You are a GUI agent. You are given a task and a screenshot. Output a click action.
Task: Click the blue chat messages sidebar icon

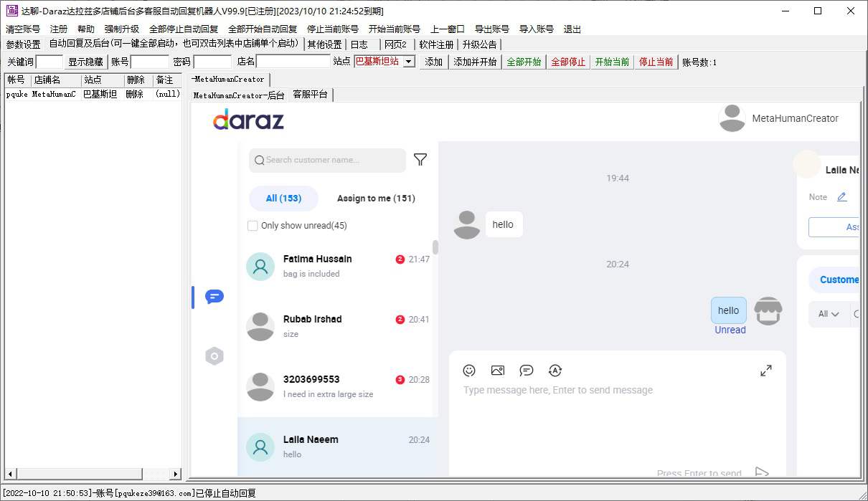pos(214,297)
